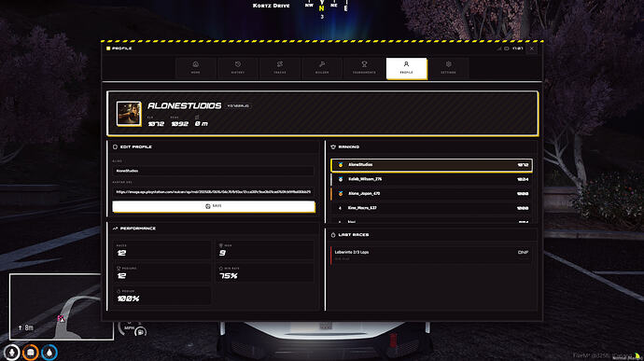Click the Edit Profile header icon

[x=115, y=146]
